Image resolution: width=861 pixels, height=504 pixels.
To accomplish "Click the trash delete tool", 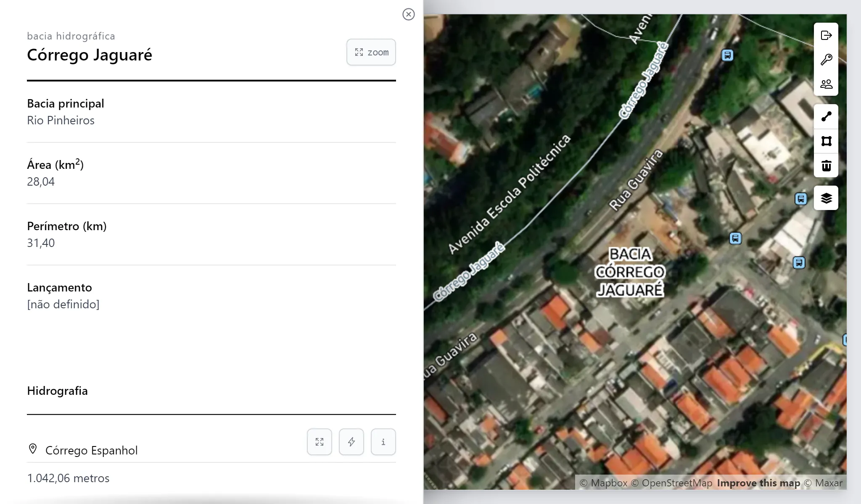I will pyautogui.click(x=826, y=165).
